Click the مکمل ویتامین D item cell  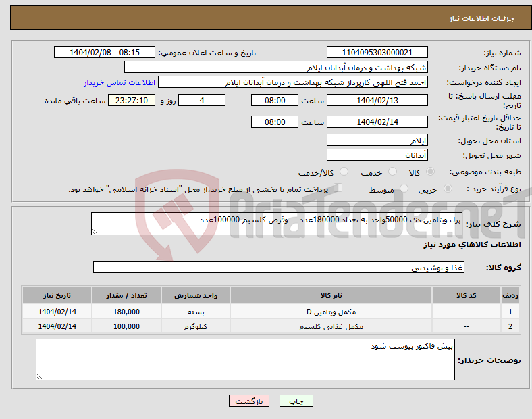[331, 311]
